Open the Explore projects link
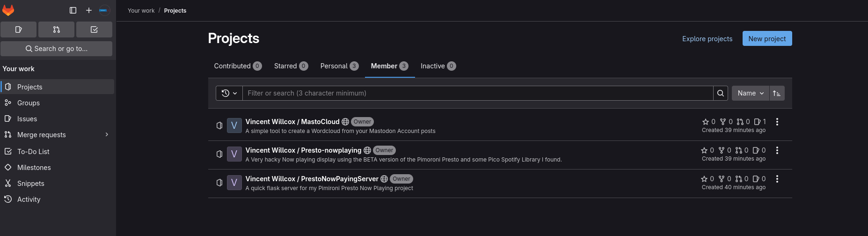Screen dimensions: 868x236 tap(708, 39)
